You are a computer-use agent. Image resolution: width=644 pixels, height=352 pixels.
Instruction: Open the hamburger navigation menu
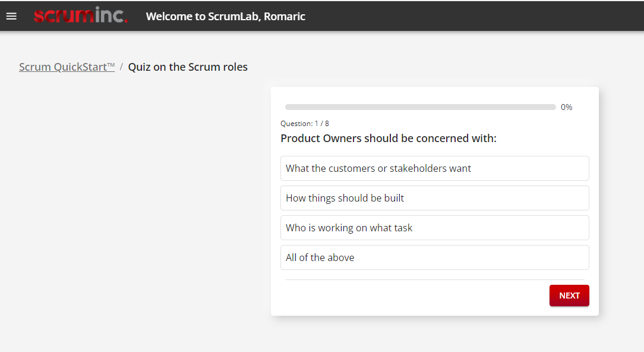pos(11,16)
